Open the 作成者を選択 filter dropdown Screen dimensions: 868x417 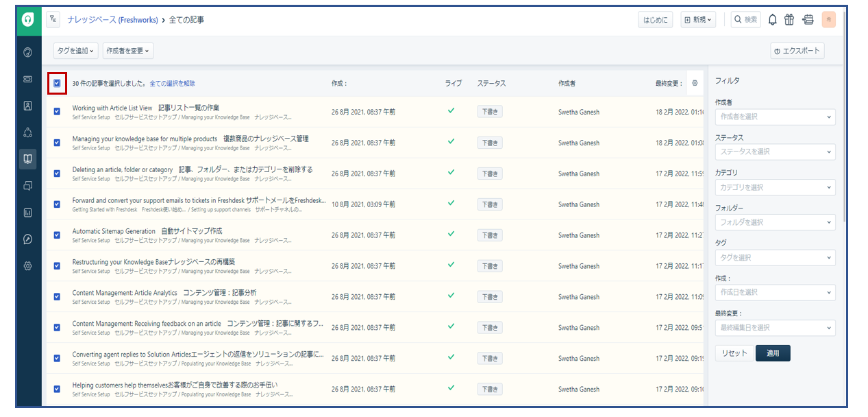tap(775, 117)
